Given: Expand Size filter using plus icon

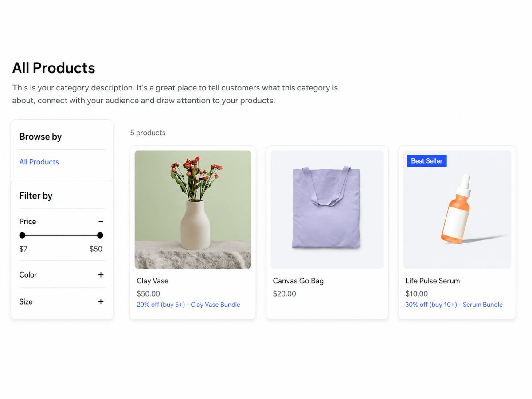Looking at the screenshot, I should 101,301.
